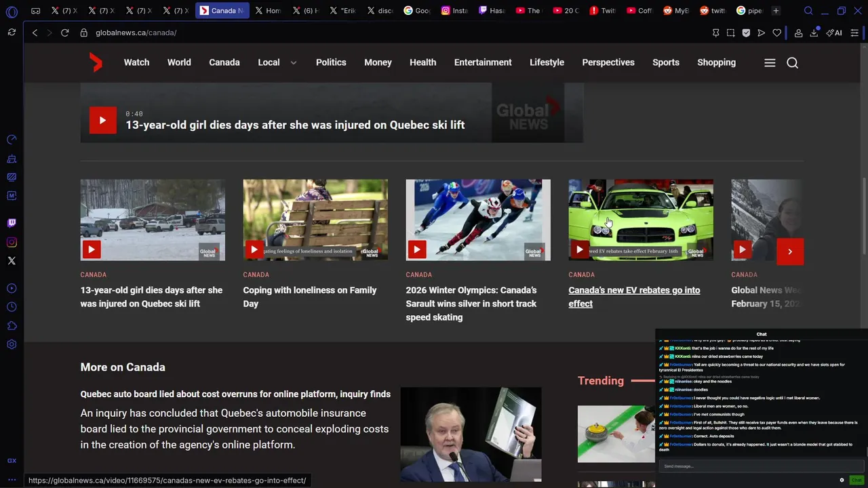Open Quebec auto board cost overruns headline
The image size is (868, 488).
(x=235, y=394)
